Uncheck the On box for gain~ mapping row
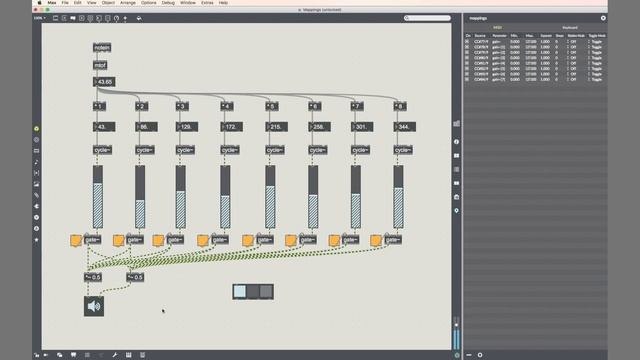 (467, 42)
